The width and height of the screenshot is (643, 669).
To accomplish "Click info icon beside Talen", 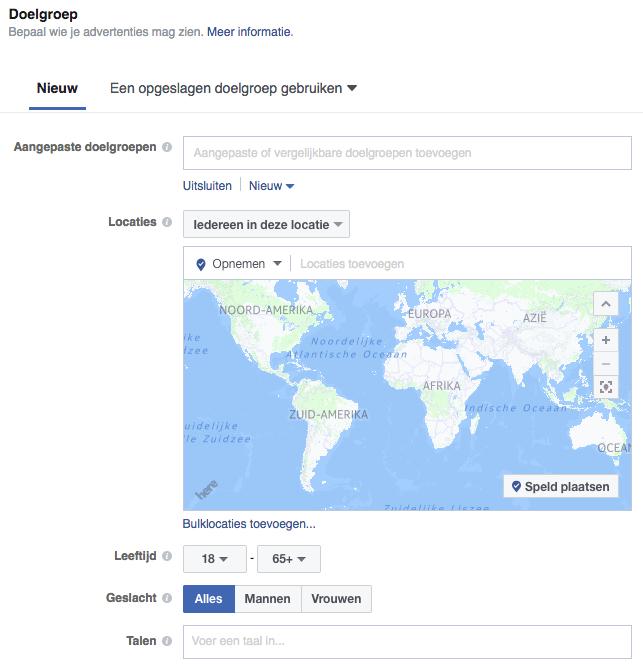I will tap(167, 641).
